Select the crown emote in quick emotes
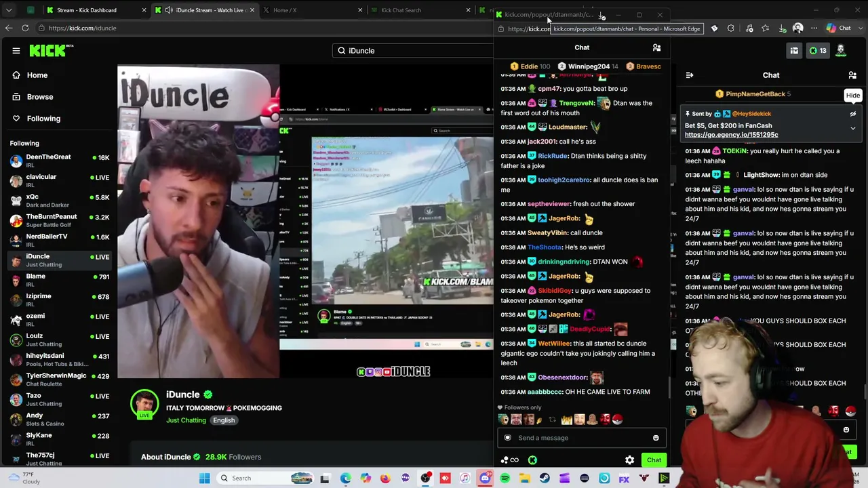The image size is (868, 488). tap(566, 420)
